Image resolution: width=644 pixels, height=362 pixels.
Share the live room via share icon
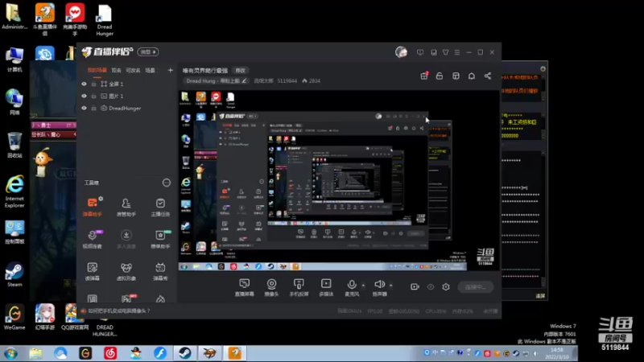[x=488, y=76]
